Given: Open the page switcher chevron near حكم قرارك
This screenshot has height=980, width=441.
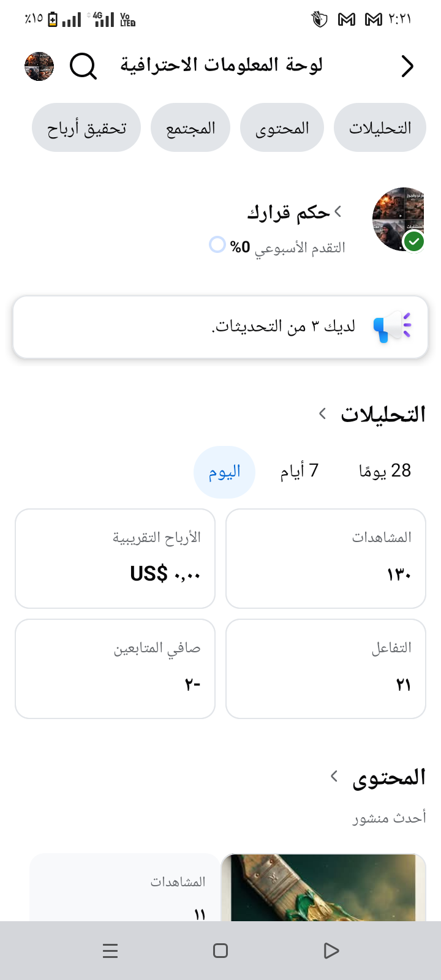Looking at the screenshot, I should (x=338, y=212).
